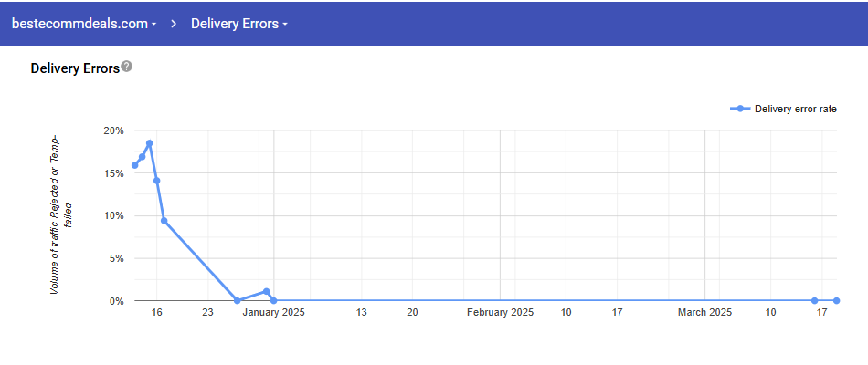Image resolution: width=868 pixels, height=365 pixels.
Task: Select the small bump point before January 2025
Action: click(x=266, y=292)
